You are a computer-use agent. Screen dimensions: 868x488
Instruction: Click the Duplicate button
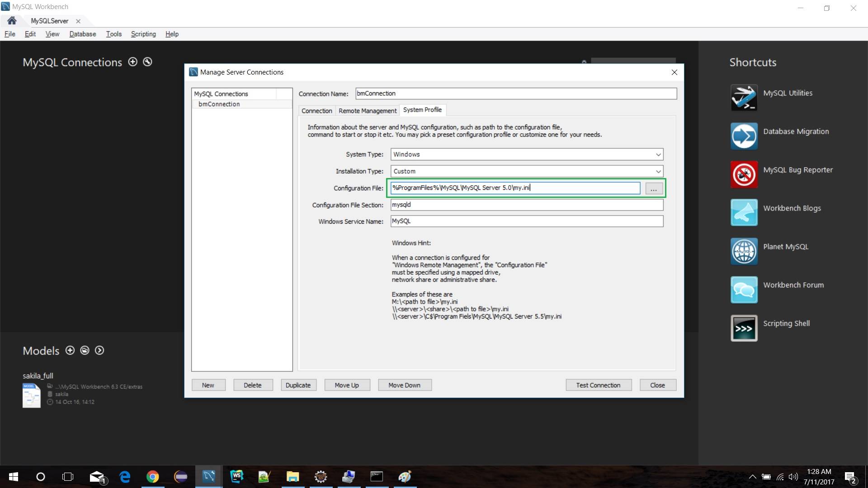[298, 385]
